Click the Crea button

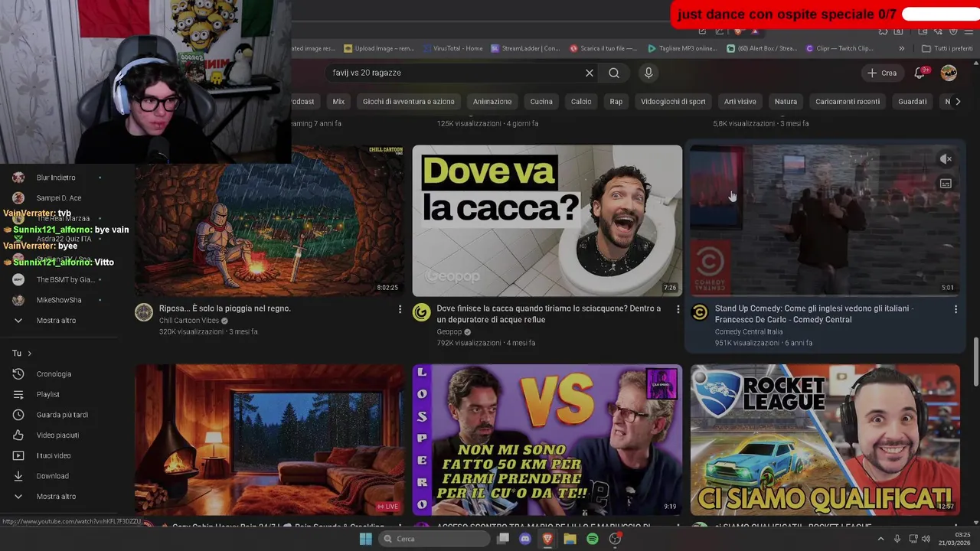point(882,73)
